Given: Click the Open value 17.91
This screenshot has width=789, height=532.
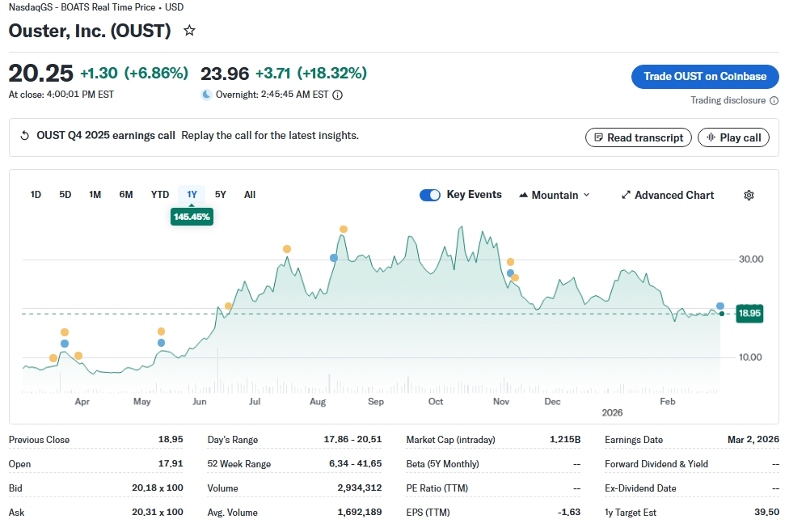Looking at the screenshot, I should point(171,464).
